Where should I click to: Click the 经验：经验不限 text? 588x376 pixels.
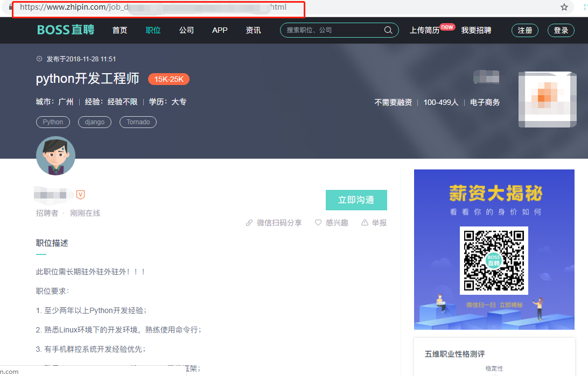[111, 102]
